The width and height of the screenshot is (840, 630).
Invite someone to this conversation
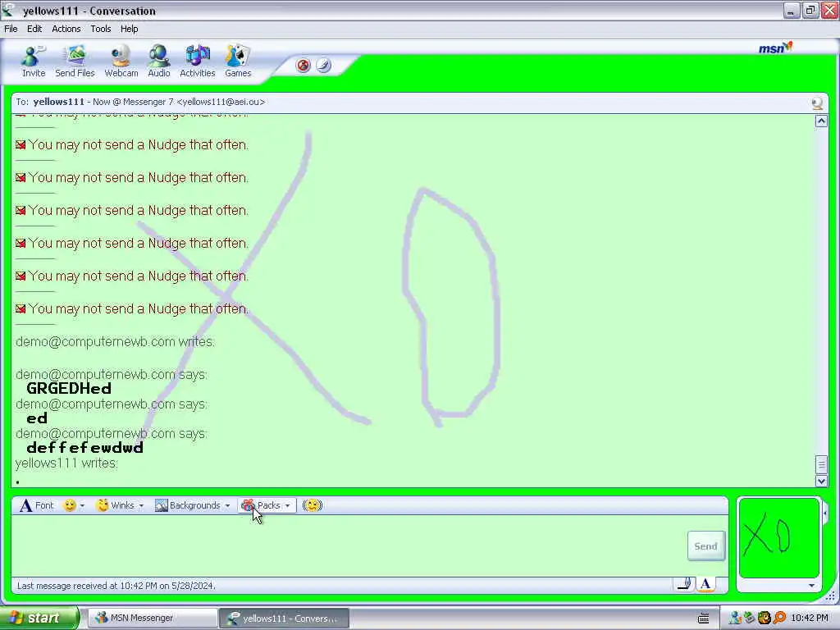[33, 62]
